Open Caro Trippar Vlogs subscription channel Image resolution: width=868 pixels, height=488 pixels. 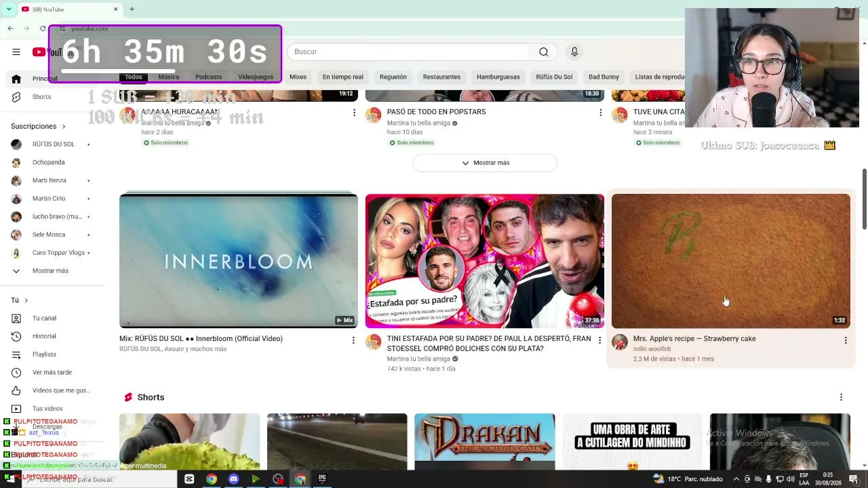click(51, 253)
